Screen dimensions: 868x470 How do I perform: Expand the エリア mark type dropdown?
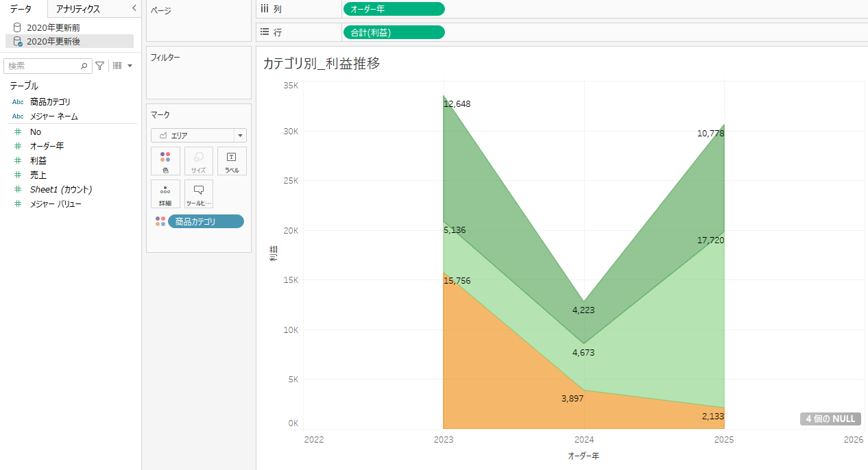[239, 136]
